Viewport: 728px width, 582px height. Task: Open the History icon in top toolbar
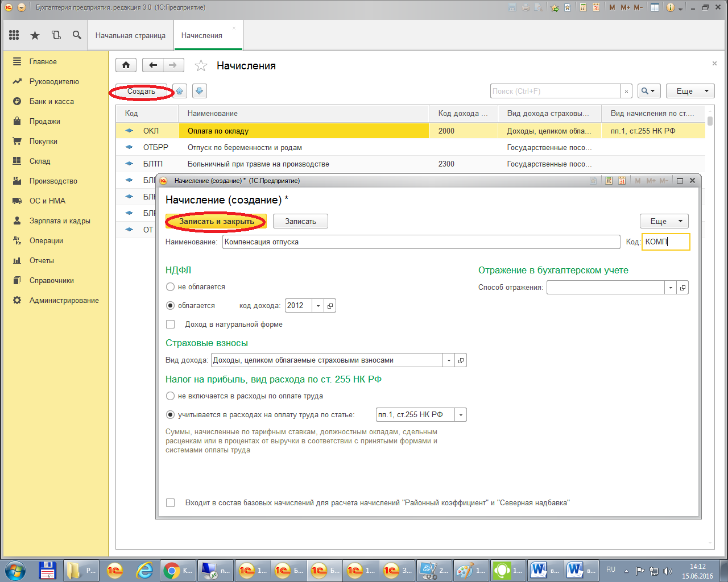(x=56, y=35)
